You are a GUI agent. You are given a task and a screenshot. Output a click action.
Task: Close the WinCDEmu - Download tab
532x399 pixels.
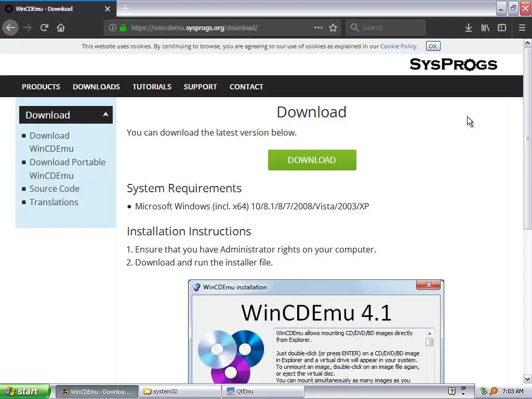click(108, 9)
